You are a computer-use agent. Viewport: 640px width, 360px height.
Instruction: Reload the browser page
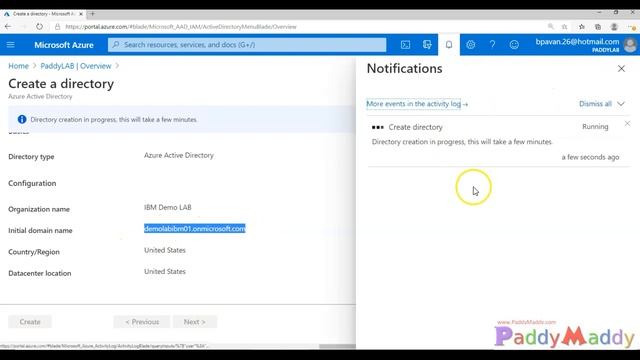pyautogui.click(x=39, y=27)
